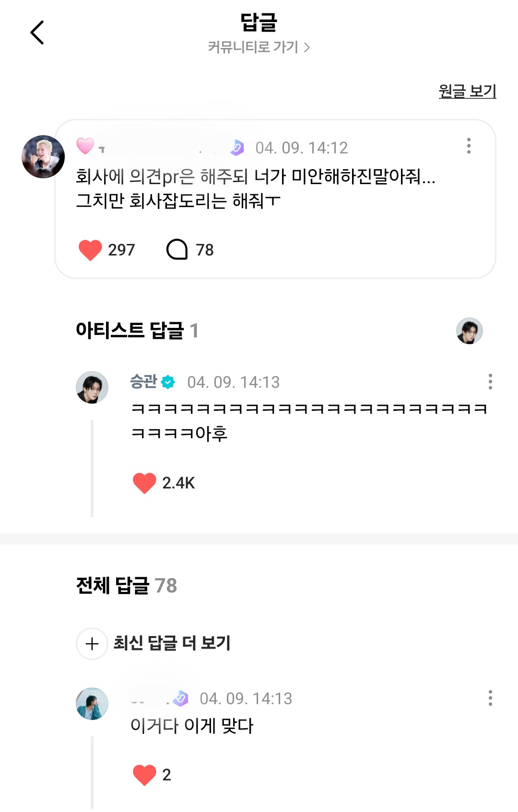Tap the 승관 artist name

tap(143, 382)
